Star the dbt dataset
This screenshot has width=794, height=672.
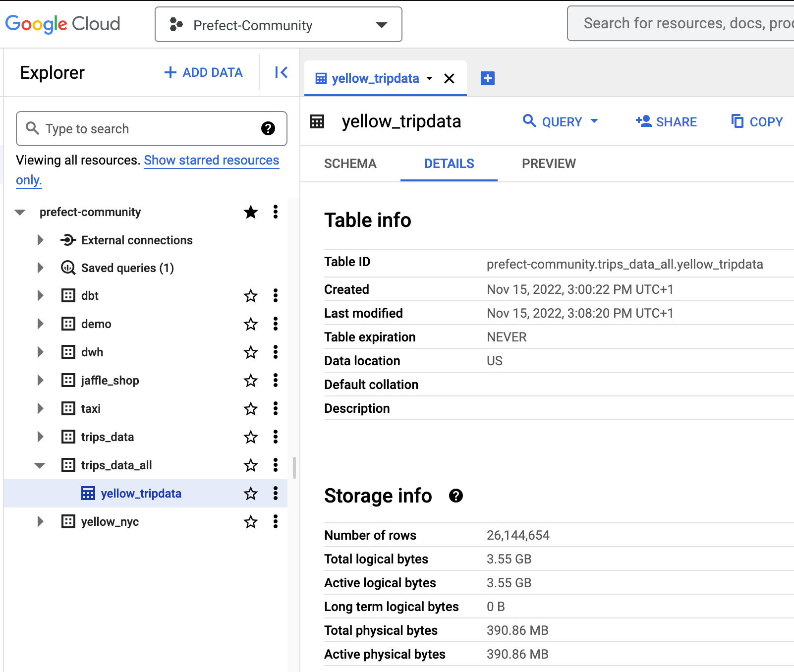coord(251,296)
